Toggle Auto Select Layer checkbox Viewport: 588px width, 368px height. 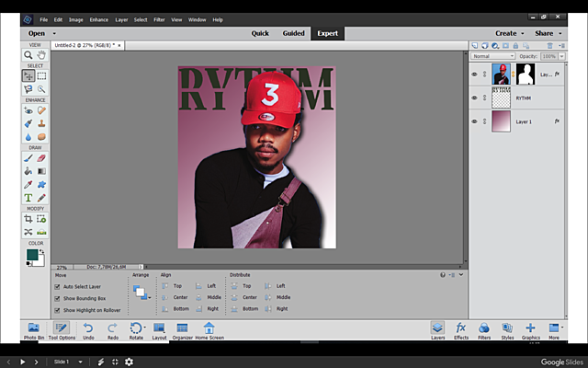point(57,286)
